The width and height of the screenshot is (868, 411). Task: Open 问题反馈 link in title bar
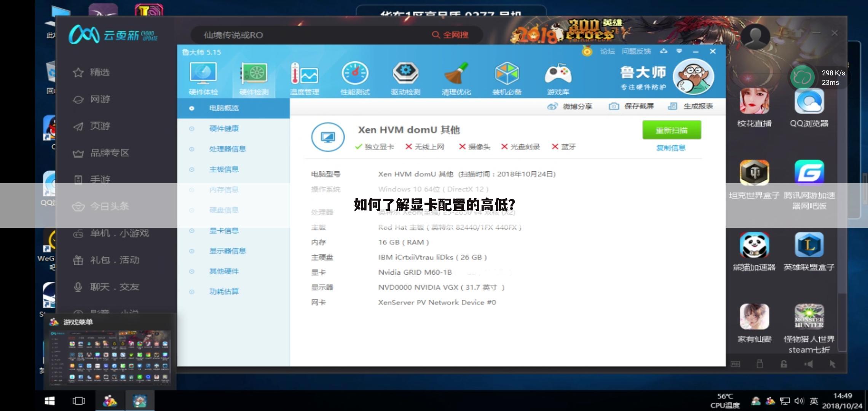tap(636, 51)
